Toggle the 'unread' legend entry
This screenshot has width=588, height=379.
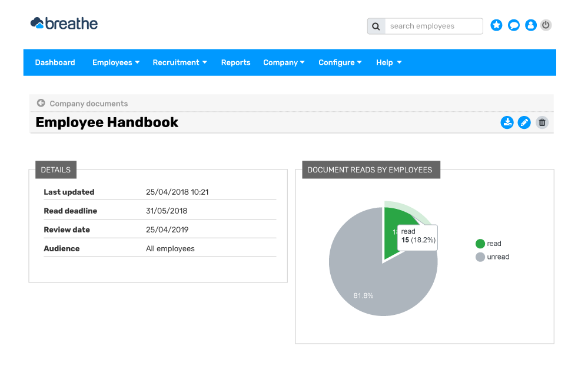coord(492,257)
